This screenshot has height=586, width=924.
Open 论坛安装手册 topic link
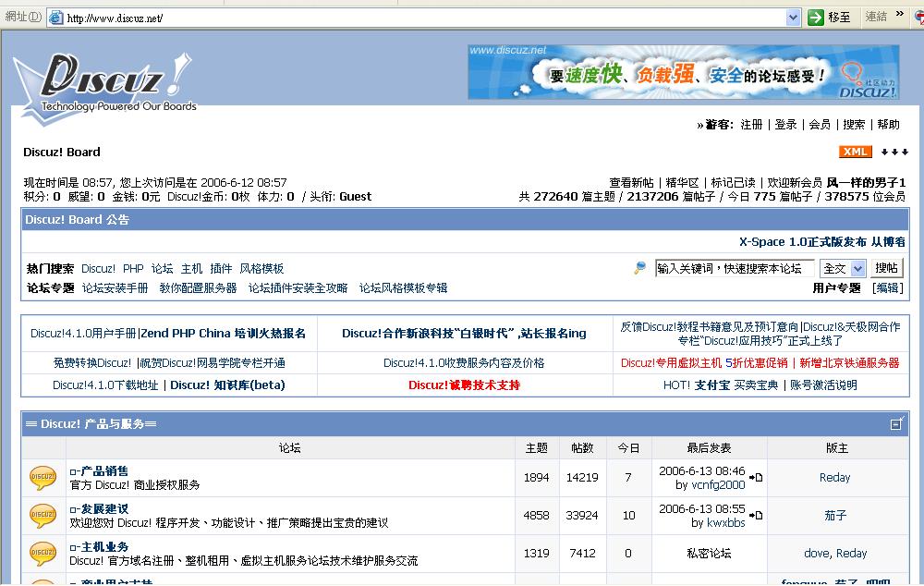click(115, 288)
